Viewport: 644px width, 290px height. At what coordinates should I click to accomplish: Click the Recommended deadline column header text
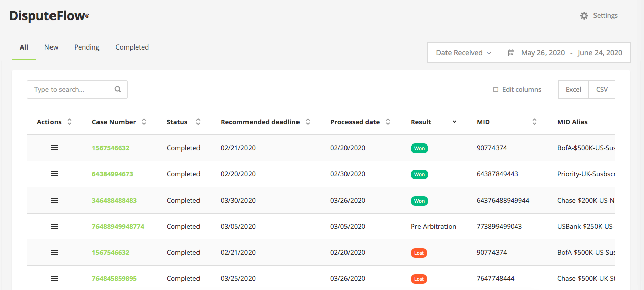(260, 122)
